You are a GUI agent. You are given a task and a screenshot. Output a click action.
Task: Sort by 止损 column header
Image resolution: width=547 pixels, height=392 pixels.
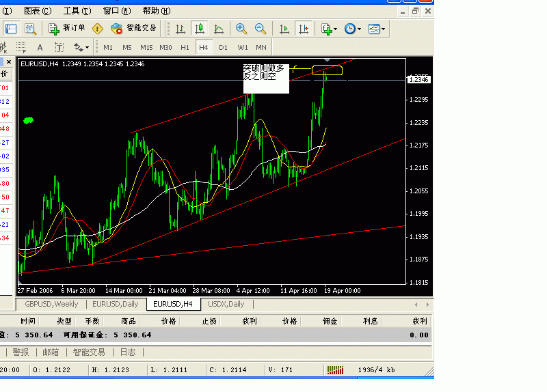coord(209,321)
